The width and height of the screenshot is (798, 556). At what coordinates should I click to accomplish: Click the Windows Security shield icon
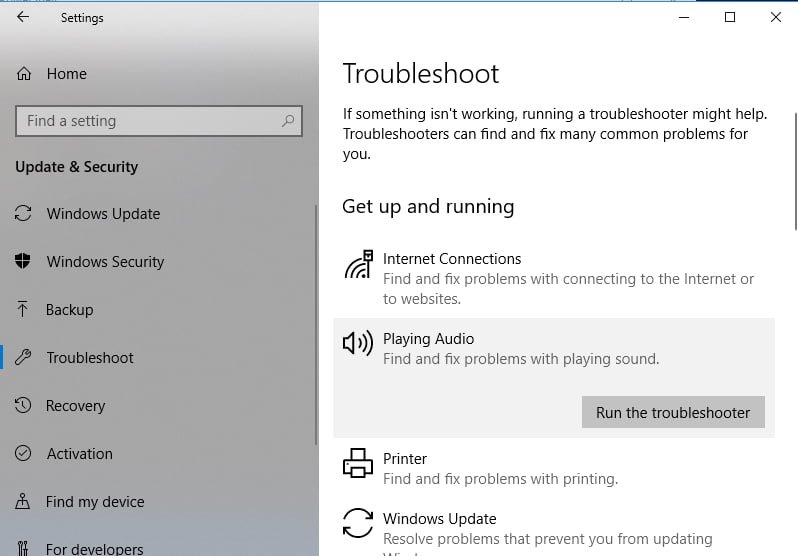click(24, 262)
